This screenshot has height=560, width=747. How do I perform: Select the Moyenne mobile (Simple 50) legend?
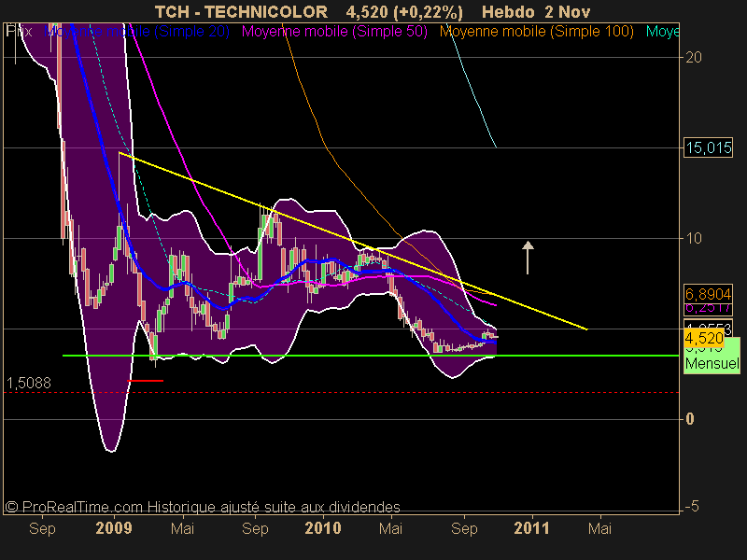(x=334, y=32)
